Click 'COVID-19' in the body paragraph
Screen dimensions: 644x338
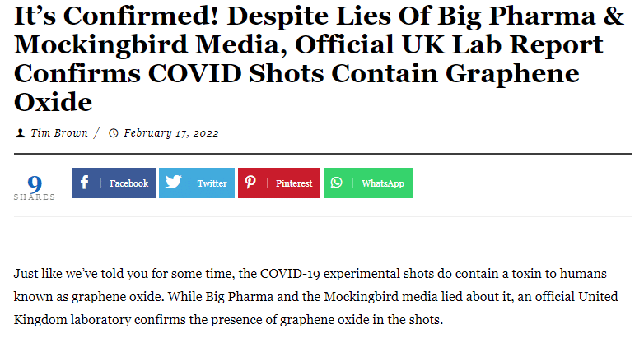(x=291, y=274)
